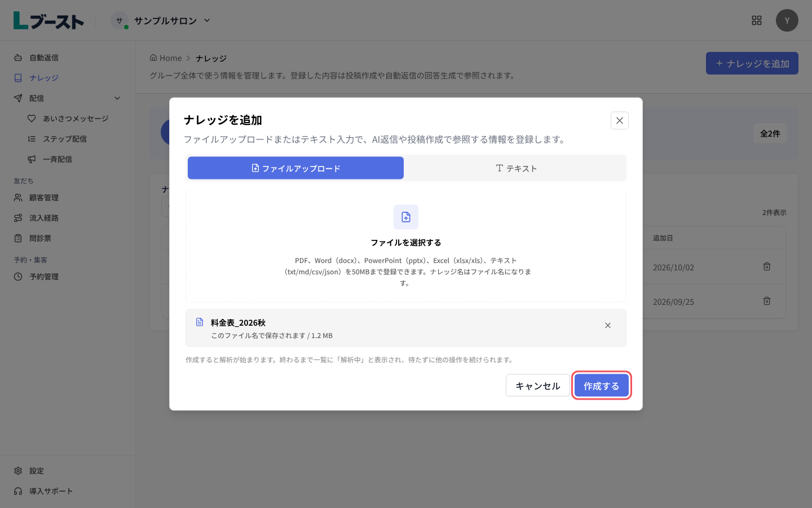Open the Y user avatar menu

tap(787, 20)
